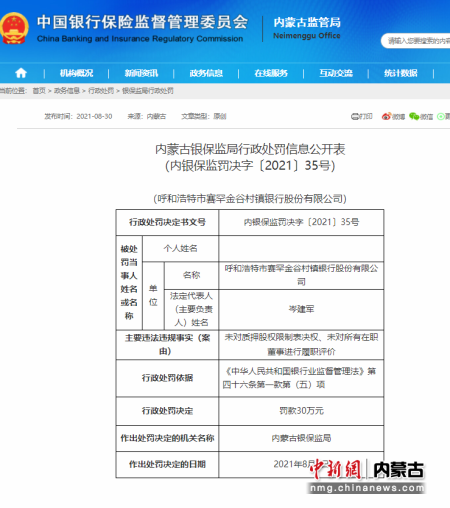Click the 被处罚当事人姓名或名称 vertical cell
Viewport: 450px width, 508px height.
click(x=129, y=283)
